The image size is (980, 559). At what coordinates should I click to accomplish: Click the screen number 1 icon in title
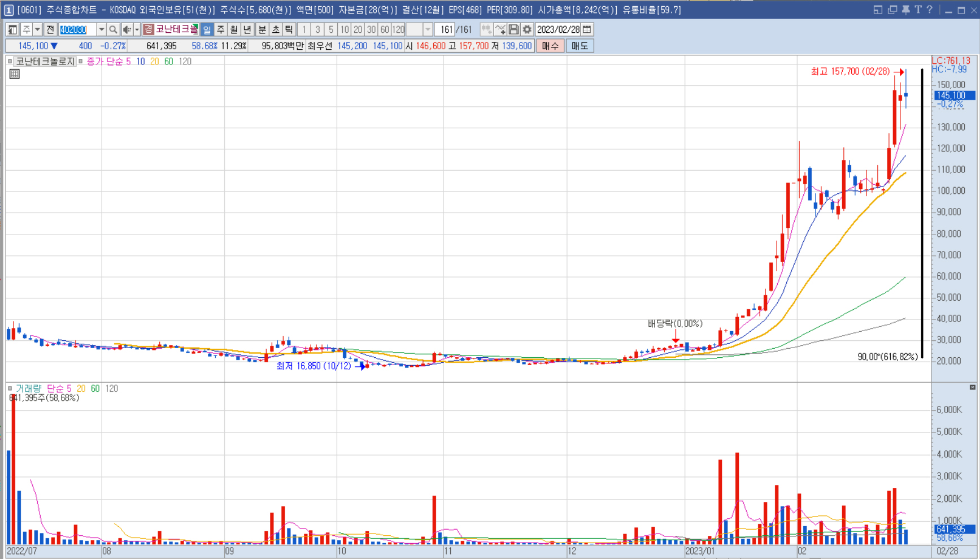click(x=9, y=10)
